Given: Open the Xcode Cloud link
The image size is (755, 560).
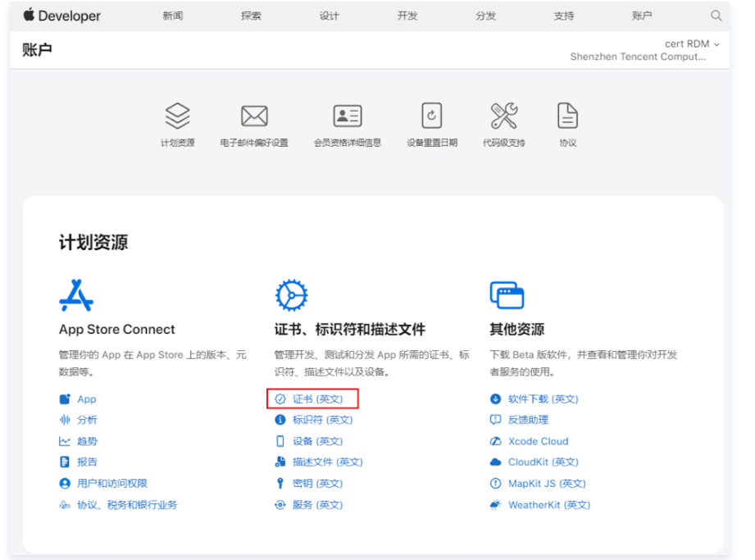Looking at the screenshot, I should pos(539,441).
